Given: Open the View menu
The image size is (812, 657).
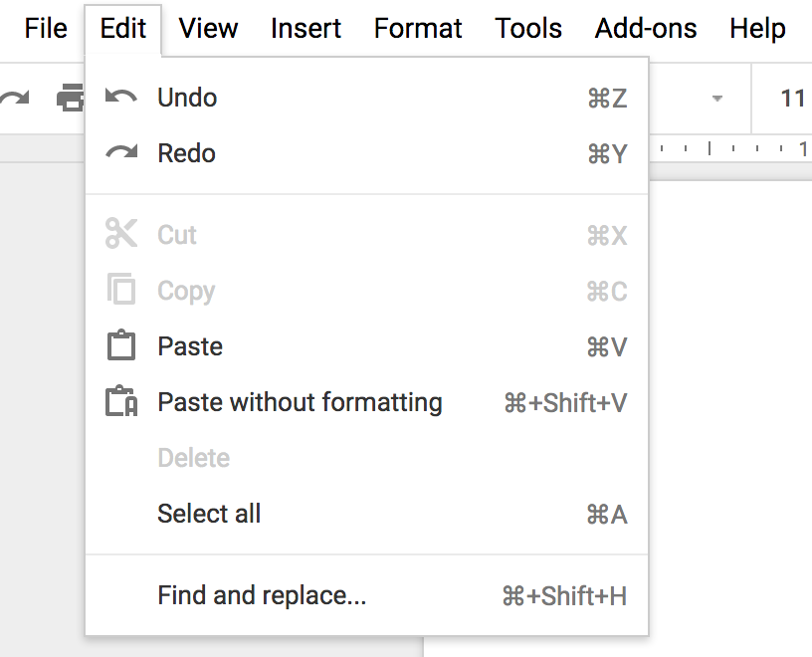Looking at the screenshot, I should click(208, 29).
